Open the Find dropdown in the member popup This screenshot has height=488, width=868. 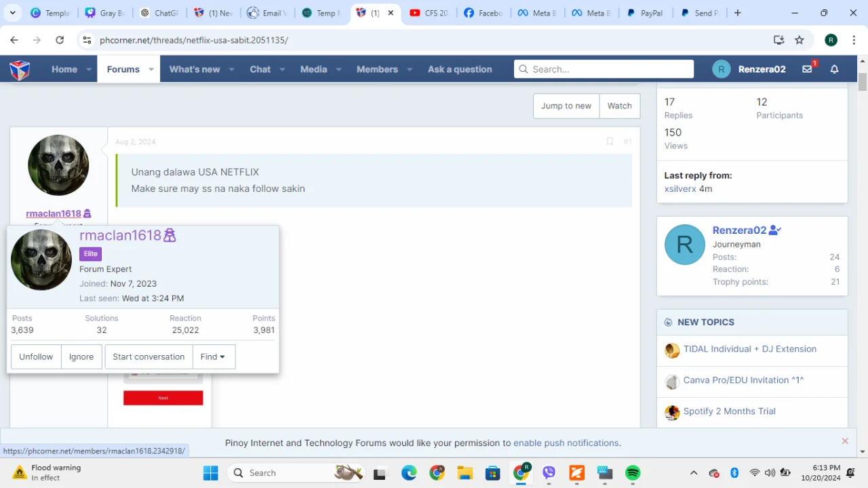click(214, 357)
